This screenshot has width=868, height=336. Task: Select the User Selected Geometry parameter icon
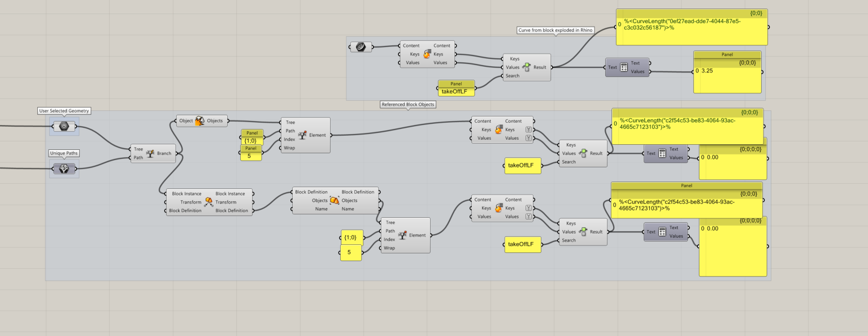pyautogui.click(x=64, y=126)
